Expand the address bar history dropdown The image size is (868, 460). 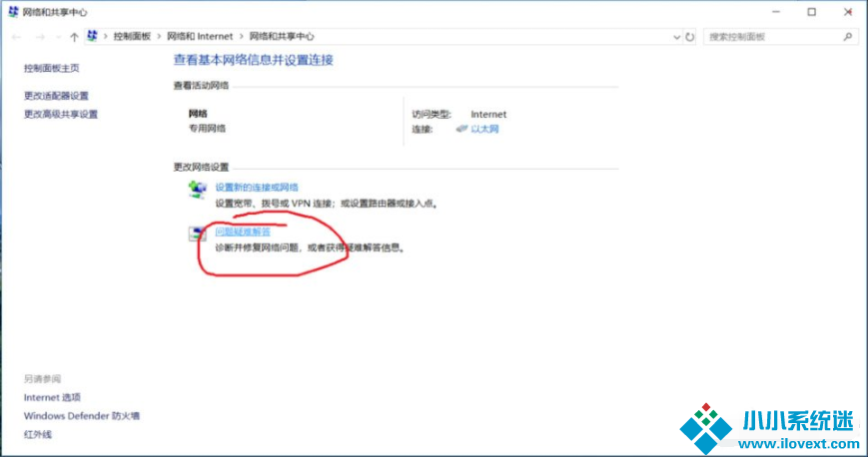(676, 37)
